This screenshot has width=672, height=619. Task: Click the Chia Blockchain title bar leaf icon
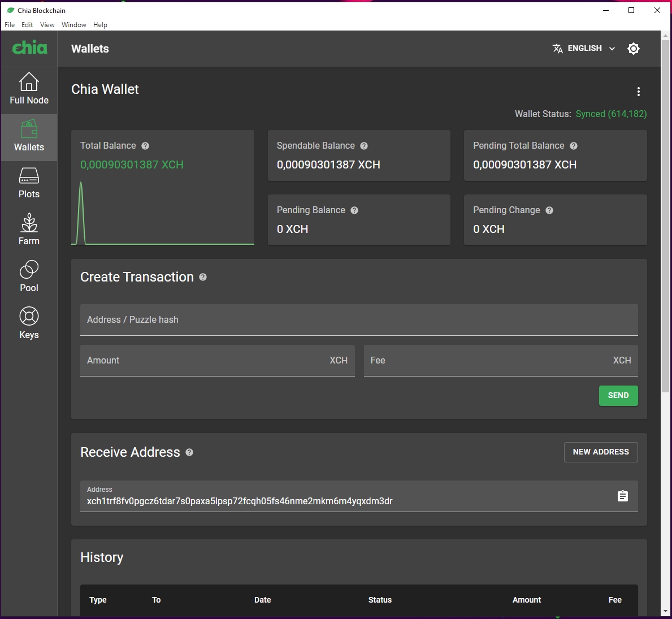pyautogui.click(x=10, y=10)
